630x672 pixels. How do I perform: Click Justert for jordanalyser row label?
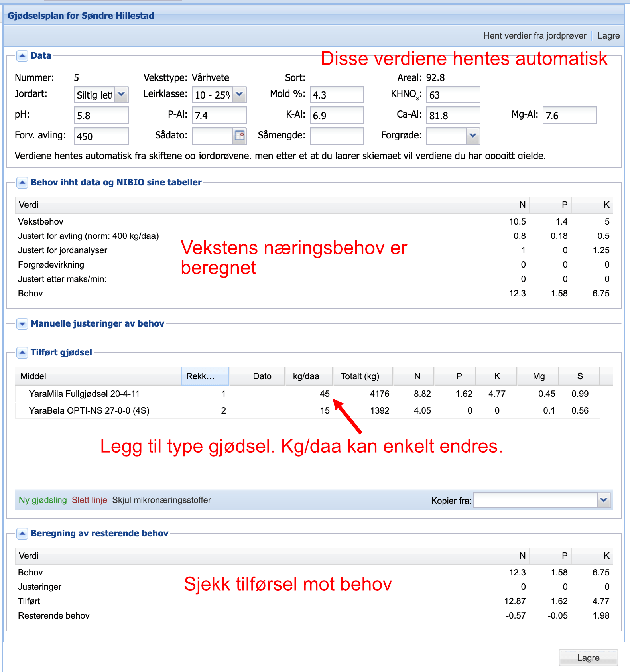63,250
